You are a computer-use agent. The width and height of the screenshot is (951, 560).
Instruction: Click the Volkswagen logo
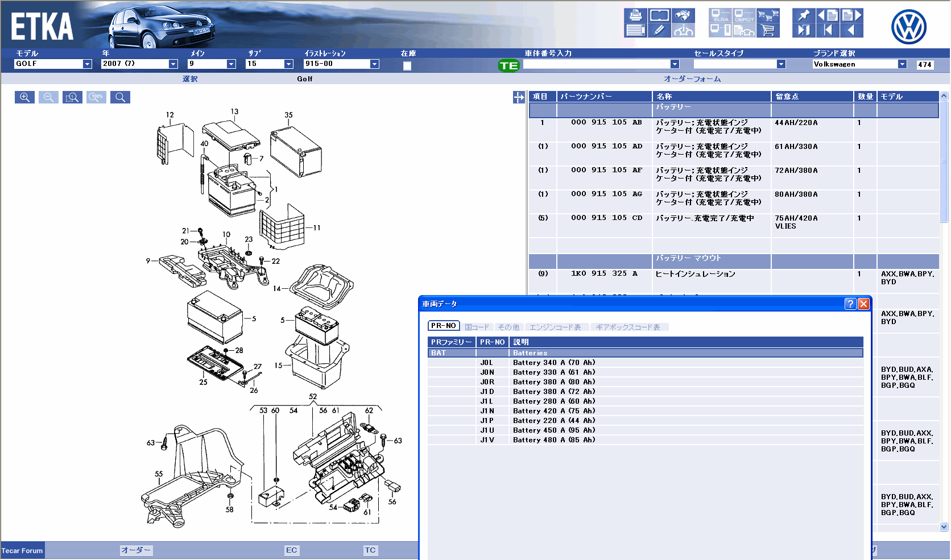pos(908,27)
